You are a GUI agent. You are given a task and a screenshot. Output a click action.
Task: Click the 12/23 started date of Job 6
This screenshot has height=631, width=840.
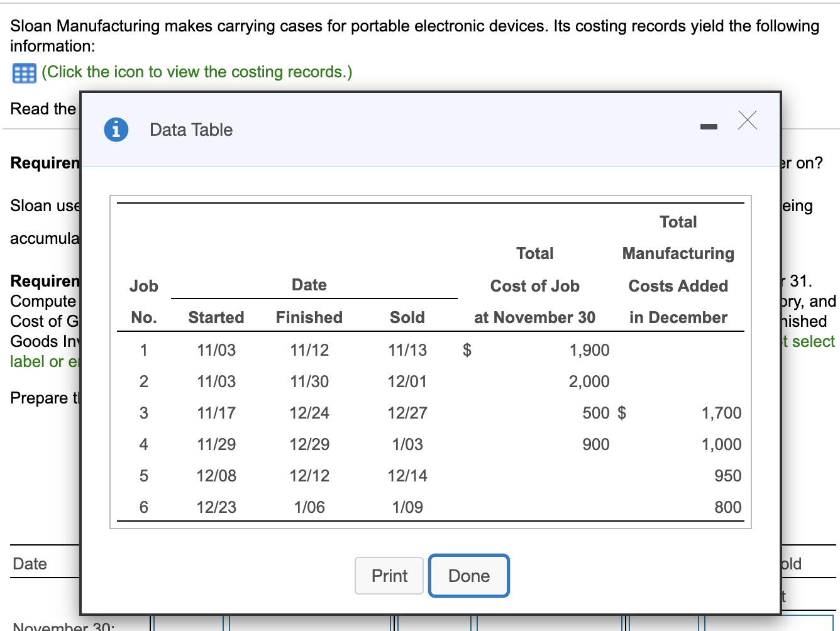(x=216, y=507)
